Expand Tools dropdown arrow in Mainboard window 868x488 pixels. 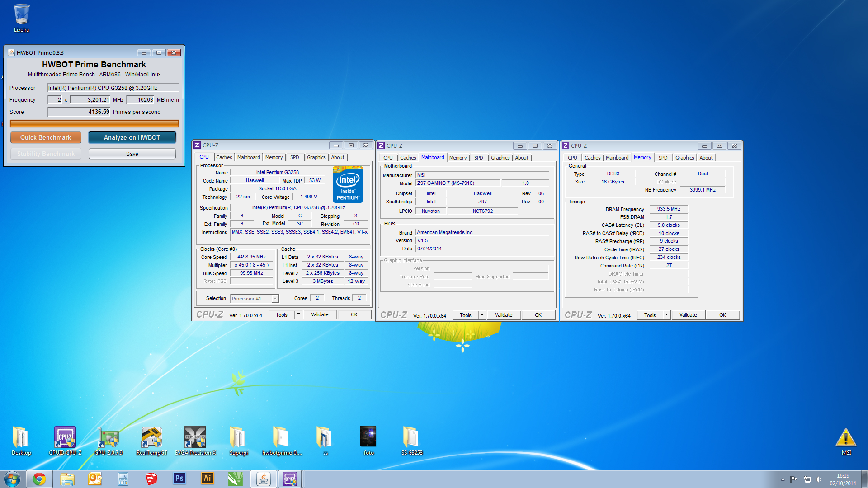tap(482, 315)
